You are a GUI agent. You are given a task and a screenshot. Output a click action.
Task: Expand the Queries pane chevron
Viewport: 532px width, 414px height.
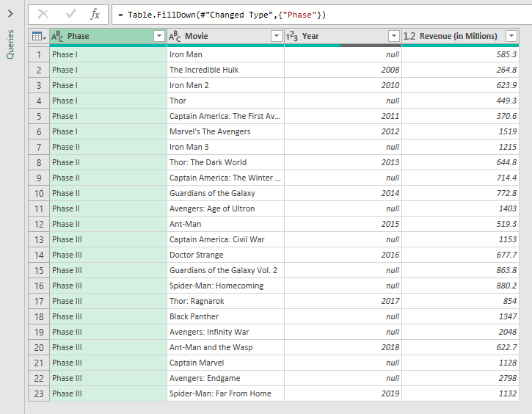10,13
